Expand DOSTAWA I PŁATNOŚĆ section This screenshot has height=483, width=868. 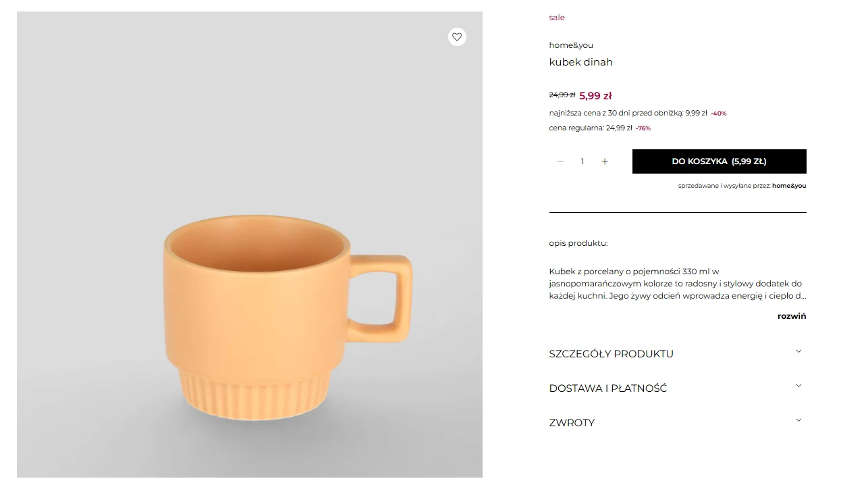(607, 388)
